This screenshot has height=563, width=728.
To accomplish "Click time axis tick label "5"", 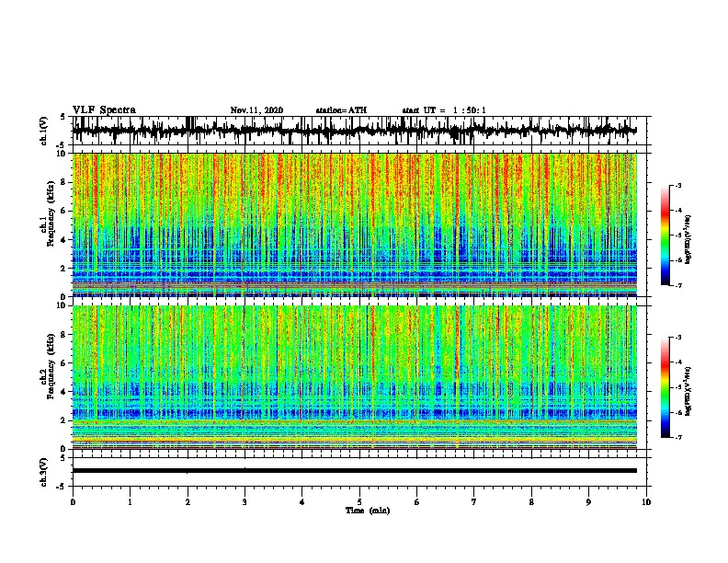I will 359,502.
